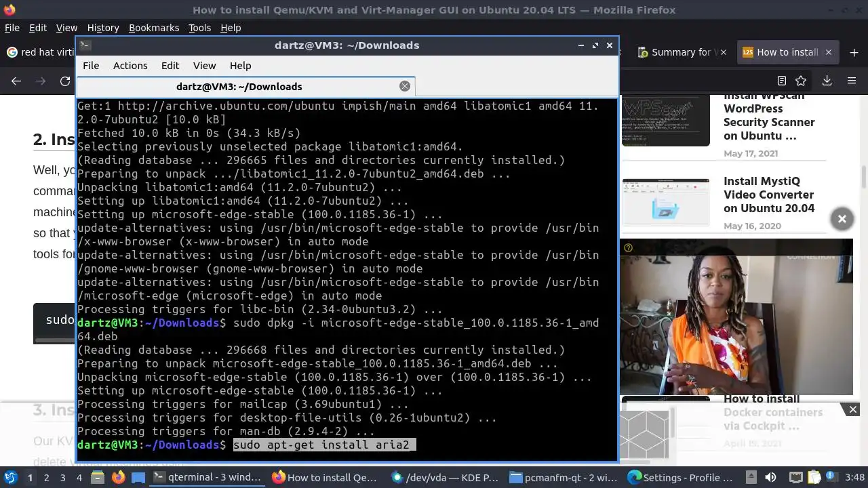Close the ~/Downloads terminal tab
Viewport: 868px width, 488px height.
coord(405,86)
